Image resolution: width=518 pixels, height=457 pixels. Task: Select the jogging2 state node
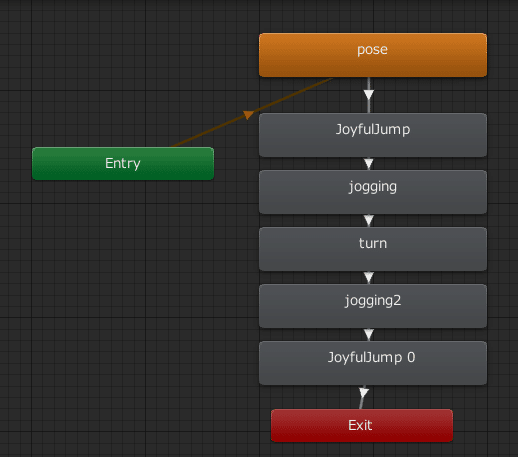(373, 306)
